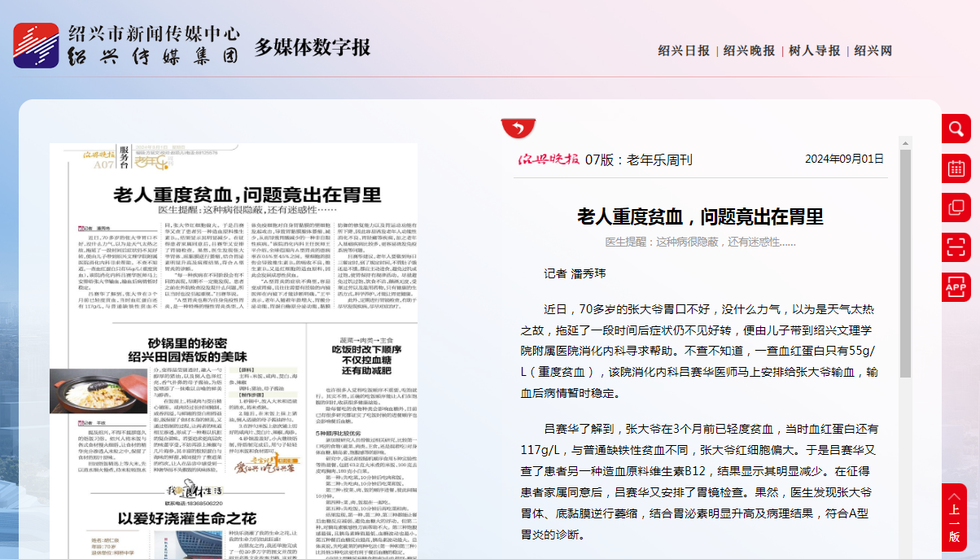Open the calendar date picker icon

pos(956,168)
